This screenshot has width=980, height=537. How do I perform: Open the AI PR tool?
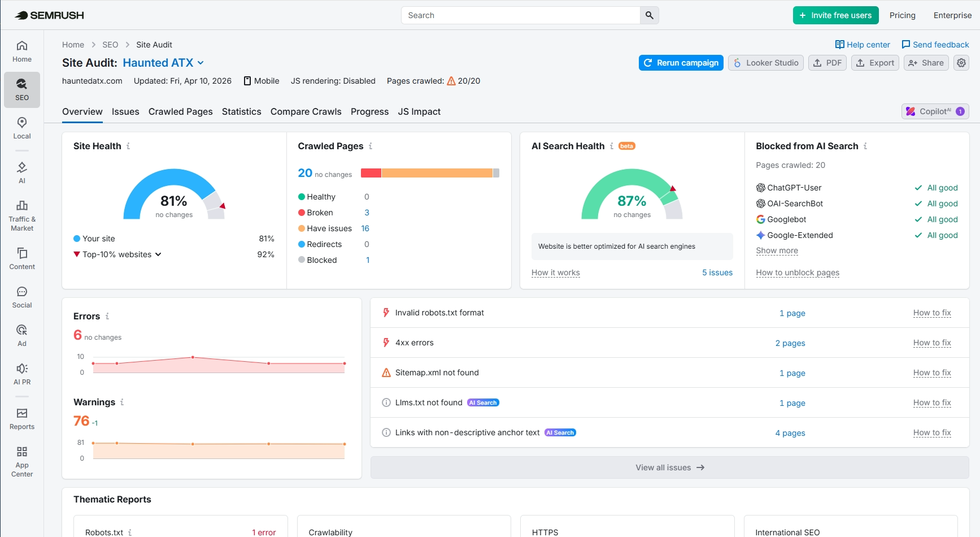point(21,373)
